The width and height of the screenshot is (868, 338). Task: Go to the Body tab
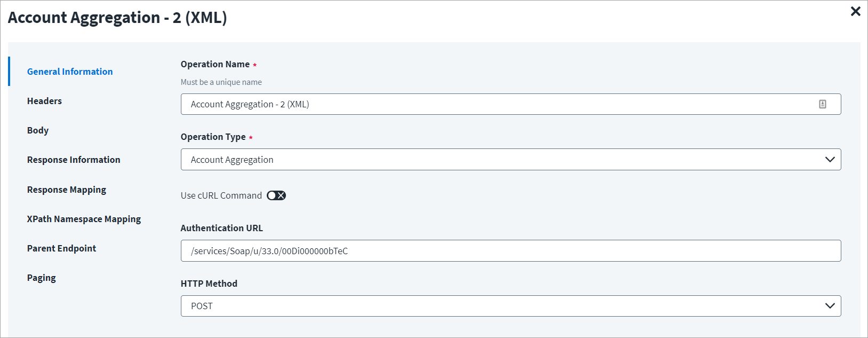(38, 130)
